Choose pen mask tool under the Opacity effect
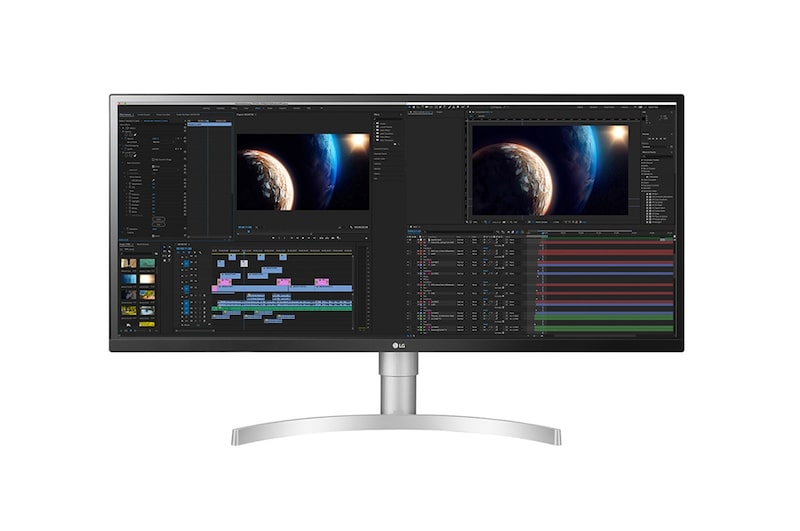 point(135,135)
